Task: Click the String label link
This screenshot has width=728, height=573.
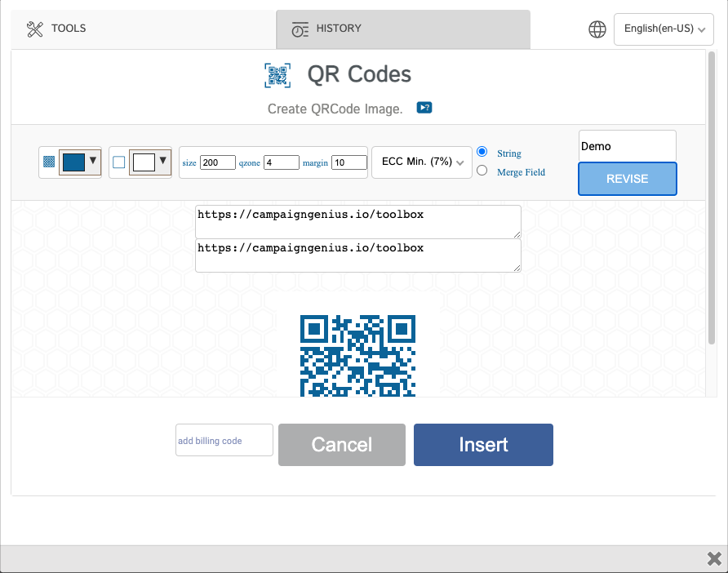Action: click(508, 153)
